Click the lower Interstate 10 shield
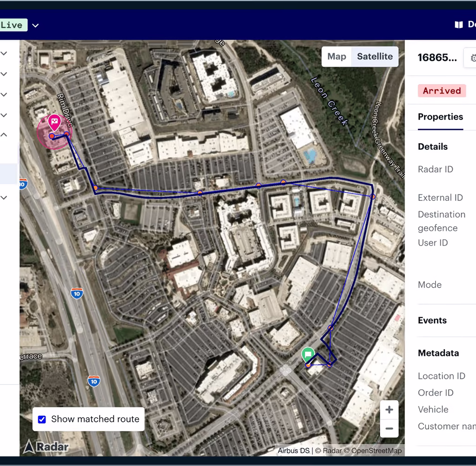The height and width of the screenshot is (466, 476). point(94,381)
